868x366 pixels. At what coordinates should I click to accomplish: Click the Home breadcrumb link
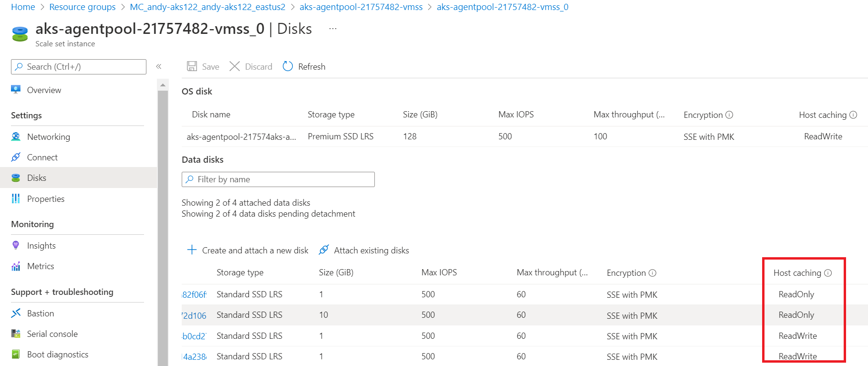[x=23, y=7]
